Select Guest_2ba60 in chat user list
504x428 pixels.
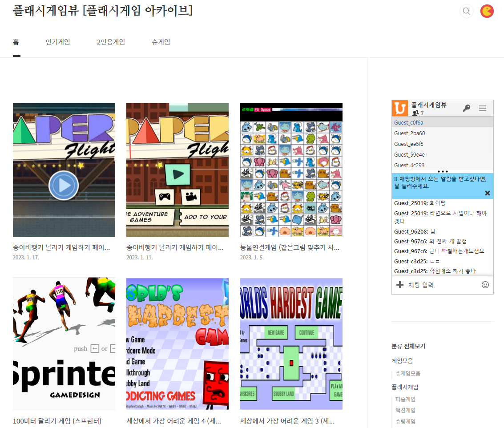click(442, 133)
